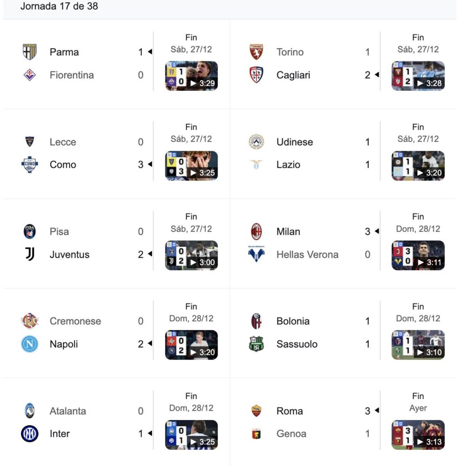Click the Lazio club crest

pos(257,165)
